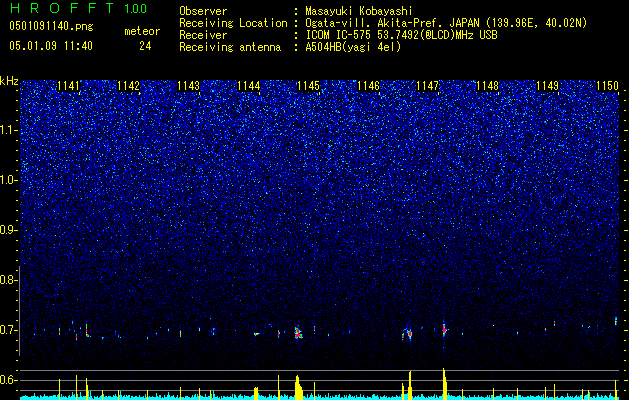Screen dimensions: 629x400
Task: Click the 0.6 kHz axis label
Action: pos(8,380)
